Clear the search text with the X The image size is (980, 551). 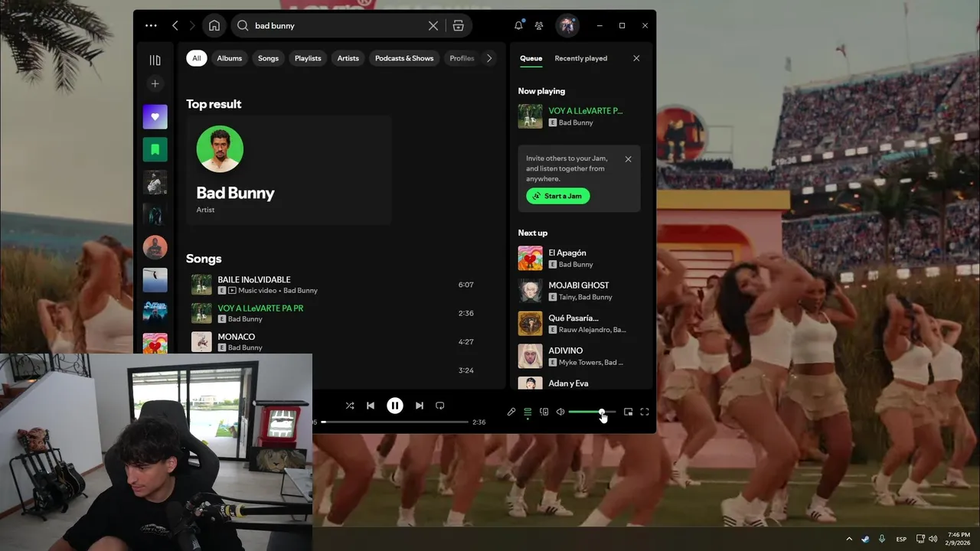[433, 25]
